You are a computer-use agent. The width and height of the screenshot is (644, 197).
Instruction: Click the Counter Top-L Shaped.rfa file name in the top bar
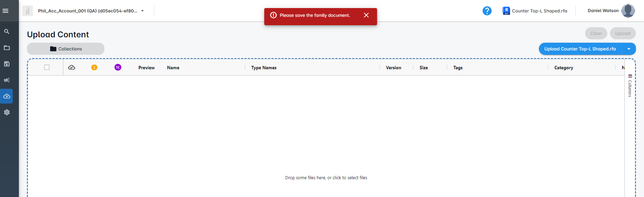(x=539, y=11)
